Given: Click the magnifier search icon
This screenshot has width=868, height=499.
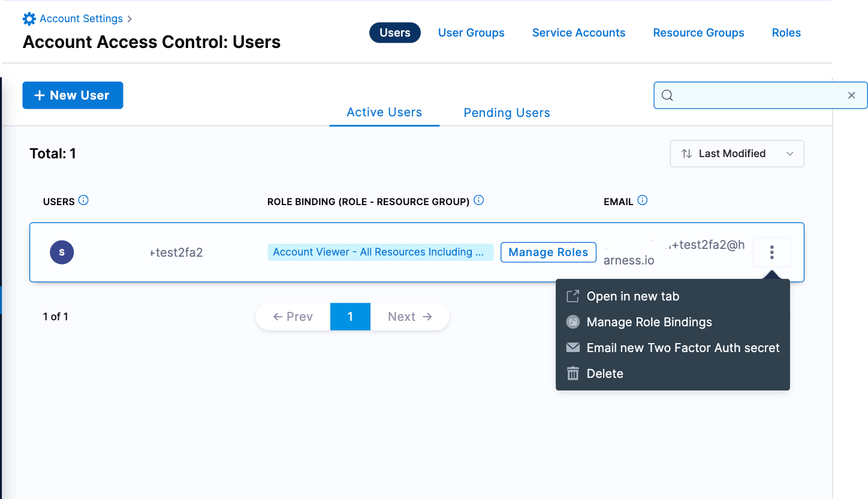Looking at the screenshot, I should coord(667,95).
